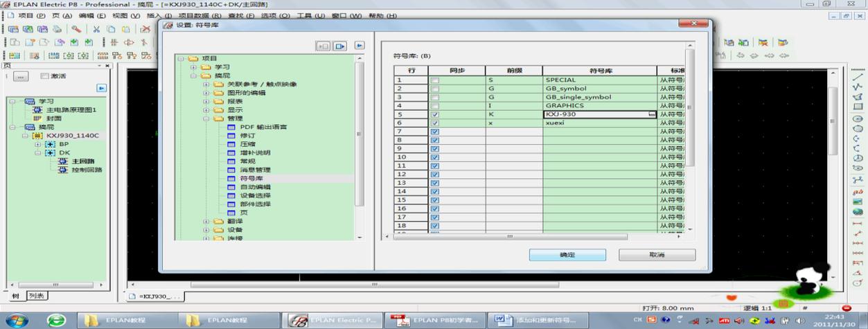
Task: Expand the 学习 folder in settings tree
Action: point(193,66)
